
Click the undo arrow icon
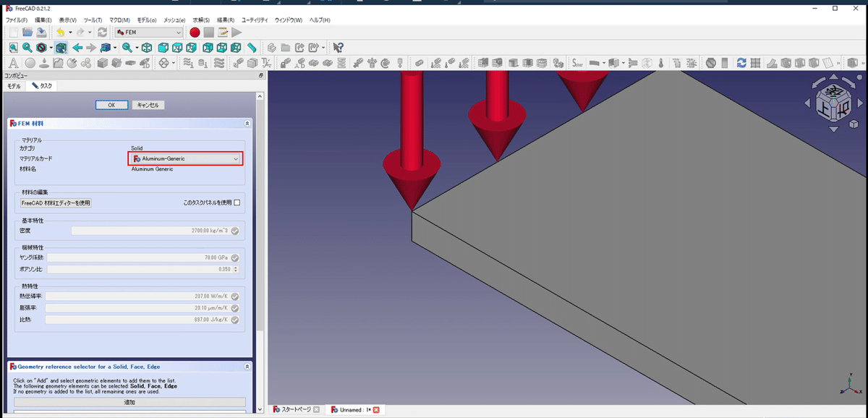pos(60,33)
